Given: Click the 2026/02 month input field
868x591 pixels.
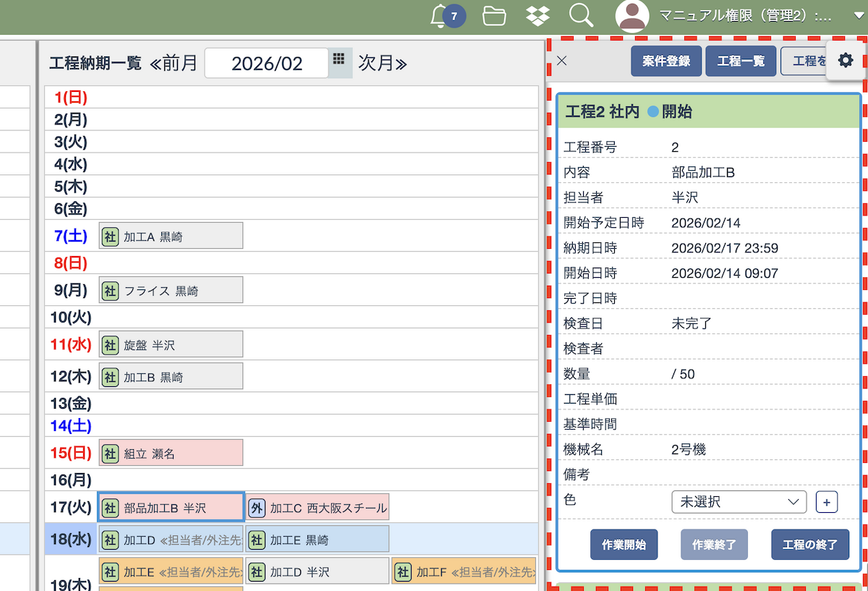Looking at the screenshot, I should 267,63.
